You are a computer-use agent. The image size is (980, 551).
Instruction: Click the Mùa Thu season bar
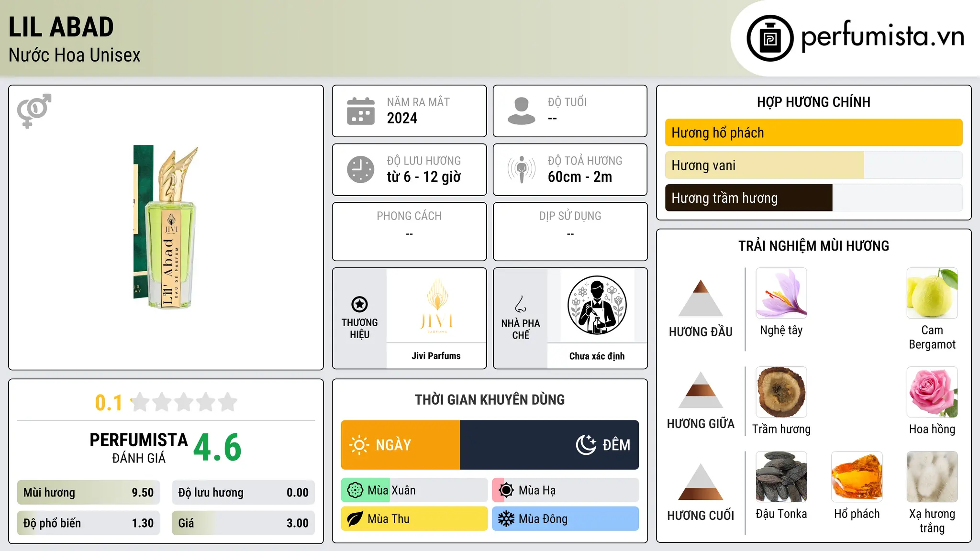click(x=414, y=519)
